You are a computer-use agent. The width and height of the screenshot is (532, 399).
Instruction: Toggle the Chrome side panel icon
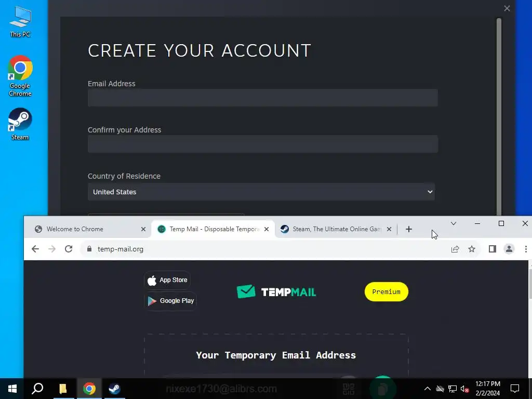click(x=493, y=249)
